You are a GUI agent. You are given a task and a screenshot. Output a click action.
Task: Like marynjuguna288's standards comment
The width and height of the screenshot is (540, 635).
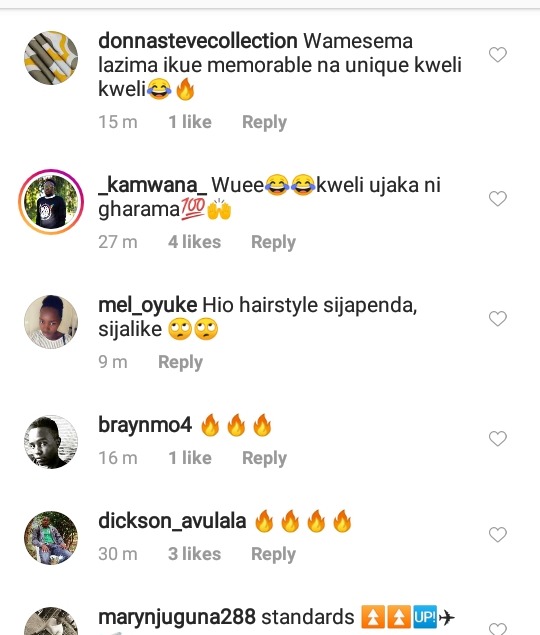[x=497, y=629]
